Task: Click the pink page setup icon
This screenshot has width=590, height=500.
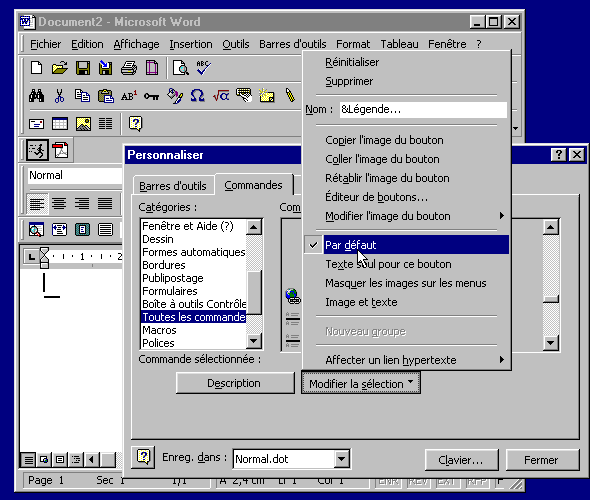Action: pos(152,68)
